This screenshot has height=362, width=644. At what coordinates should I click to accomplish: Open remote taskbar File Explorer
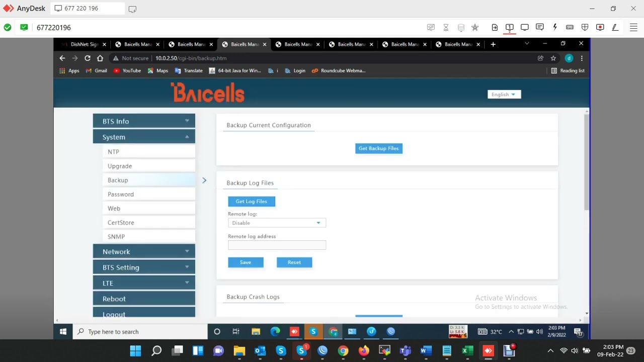click(256, 331)
